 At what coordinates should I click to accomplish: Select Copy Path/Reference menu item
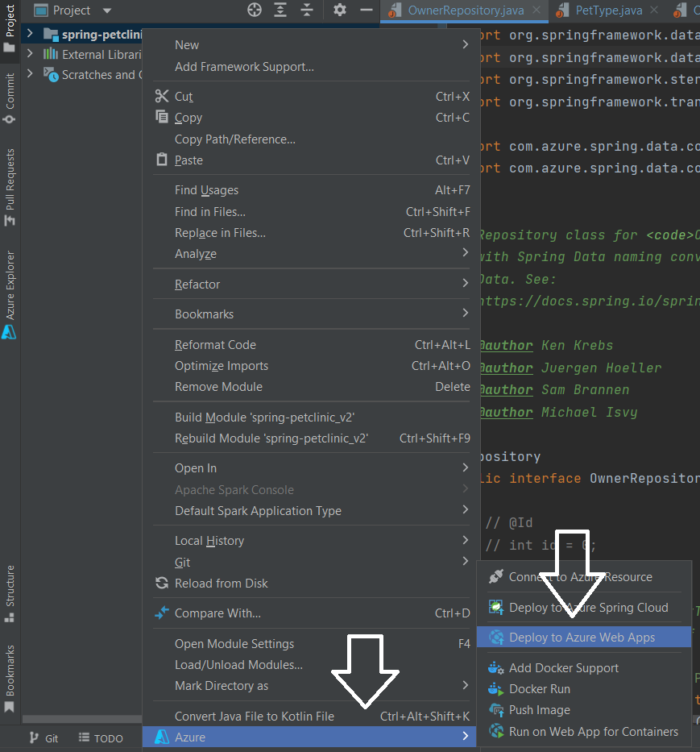point(311,139)
